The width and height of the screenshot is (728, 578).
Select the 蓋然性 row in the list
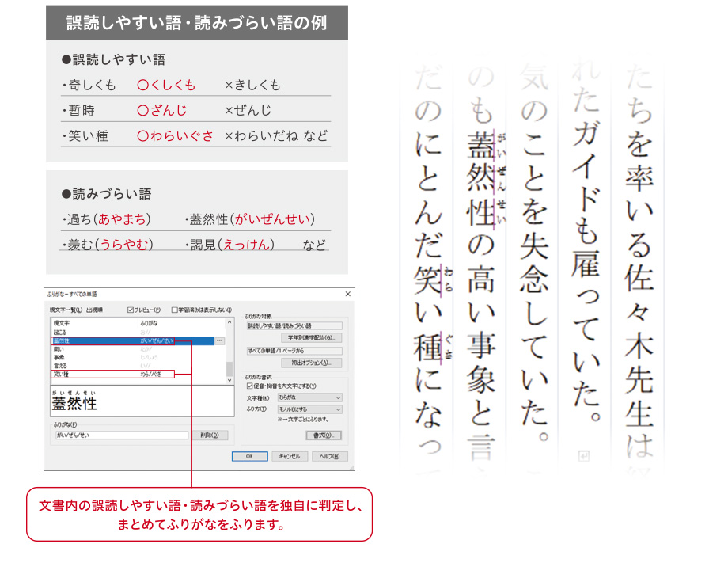pos(133,341)
